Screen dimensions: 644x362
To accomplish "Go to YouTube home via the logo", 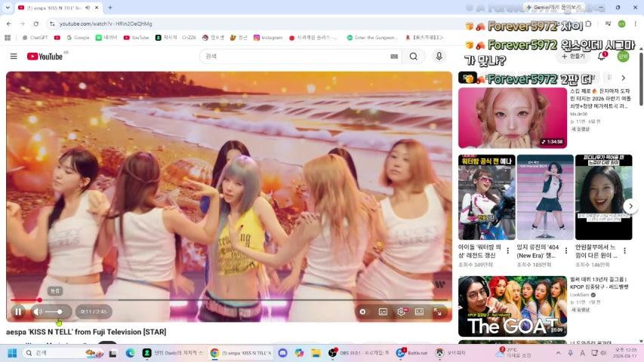I will click(x=45, y=57).
